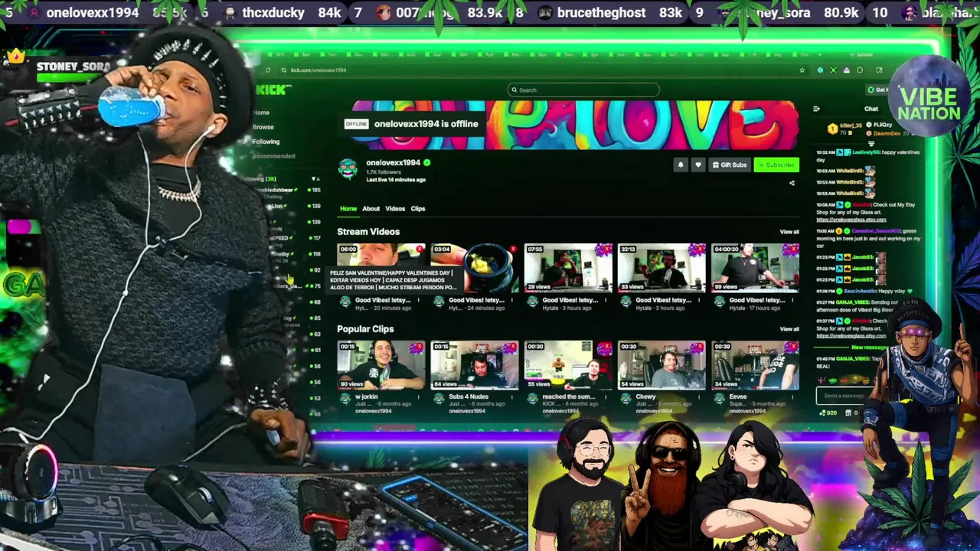Viewport: 980px width, 551px height.
Task: Click the notification bell icon on the channel
Action: 681,165
